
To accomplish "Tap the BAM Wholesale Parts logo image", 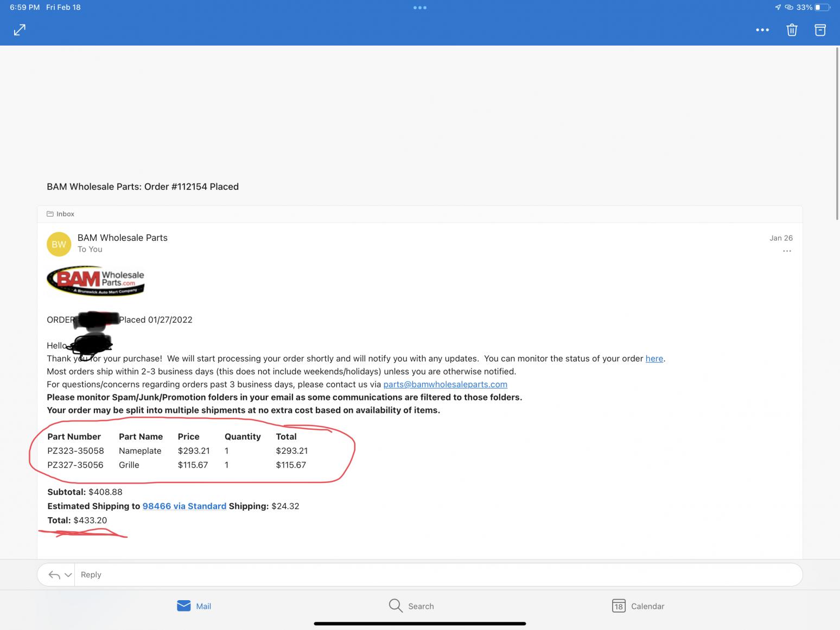I will [96, 281].
